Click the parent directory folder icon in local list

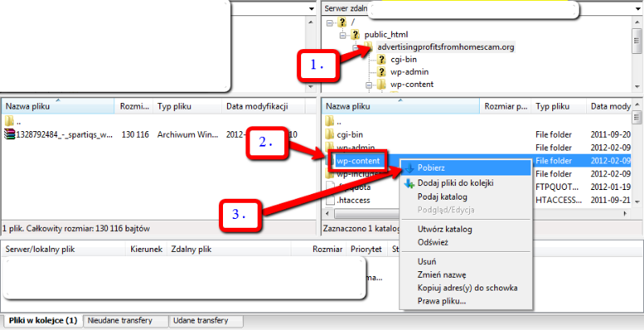pyautogui.click(x=10, y=121)
